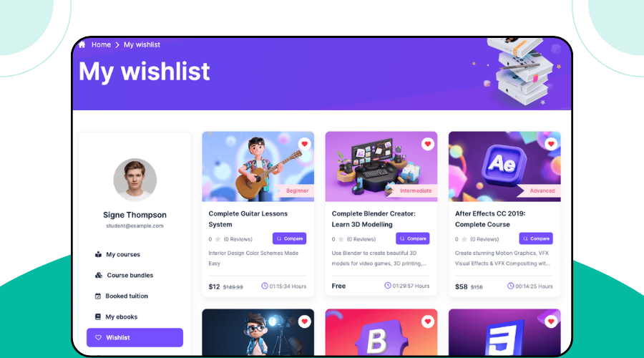
Task: Click heart on CSS course card
Action: click(x=551, y=321)
